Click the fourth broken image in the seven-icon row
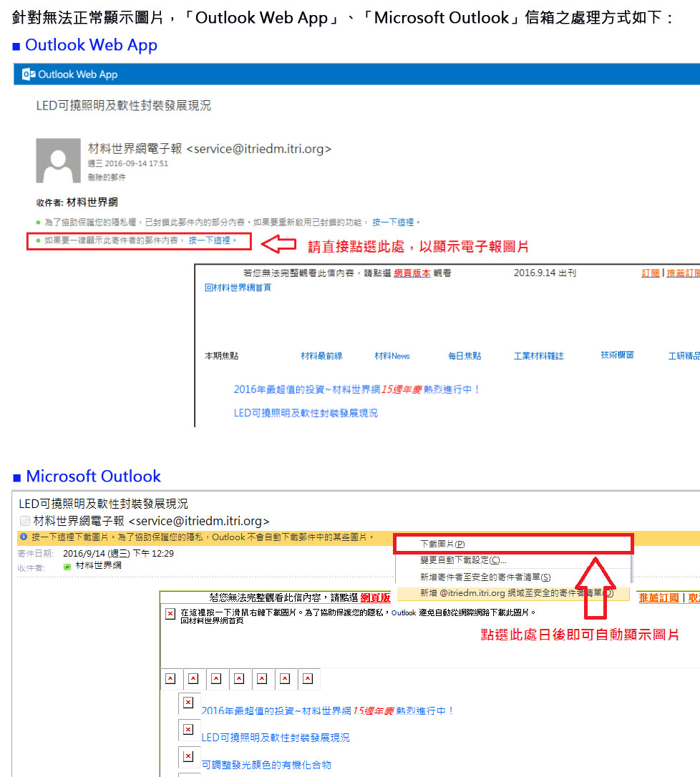The image size is (700, 777). click(239, 679)
